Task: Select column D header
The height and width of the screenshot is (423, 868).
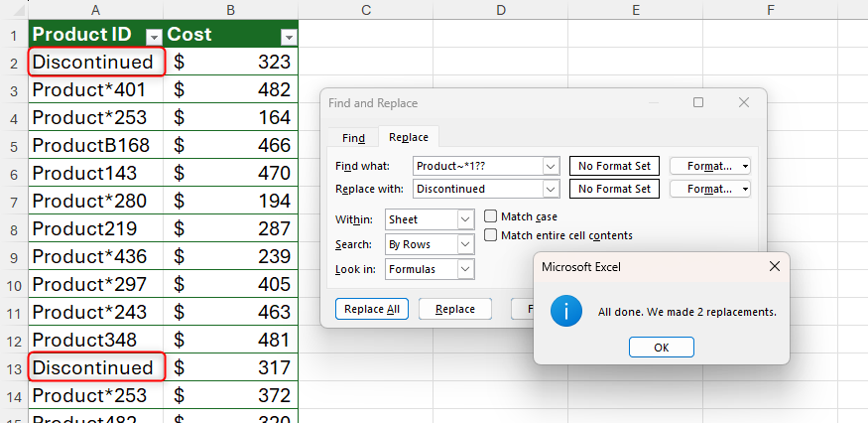Action: click(500, 9)
